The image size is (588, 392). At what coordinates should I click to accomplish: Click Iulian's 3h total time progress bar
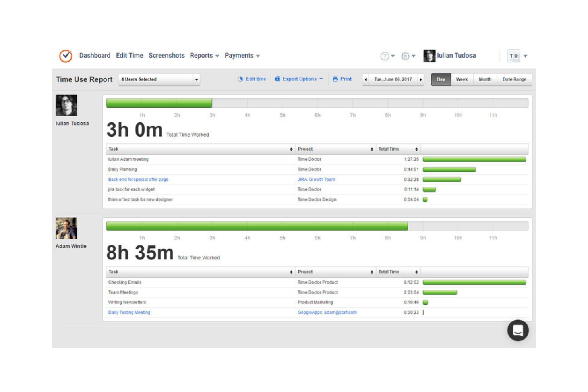159,103
